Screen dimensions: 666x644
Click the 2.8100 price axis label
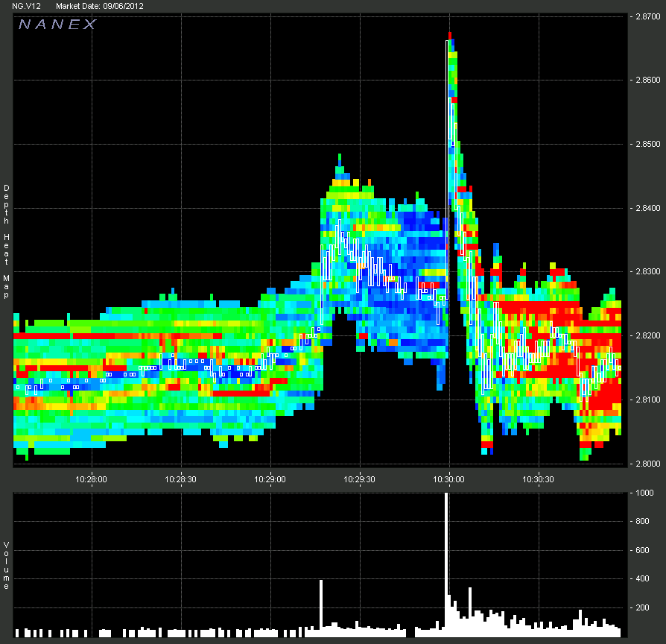click(648, 400)
